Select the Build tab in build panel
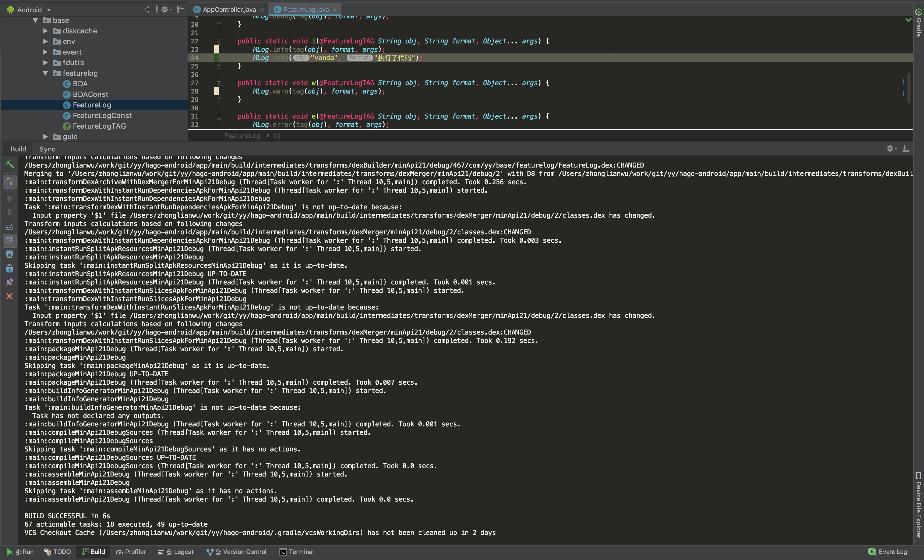 pos(18,149)
